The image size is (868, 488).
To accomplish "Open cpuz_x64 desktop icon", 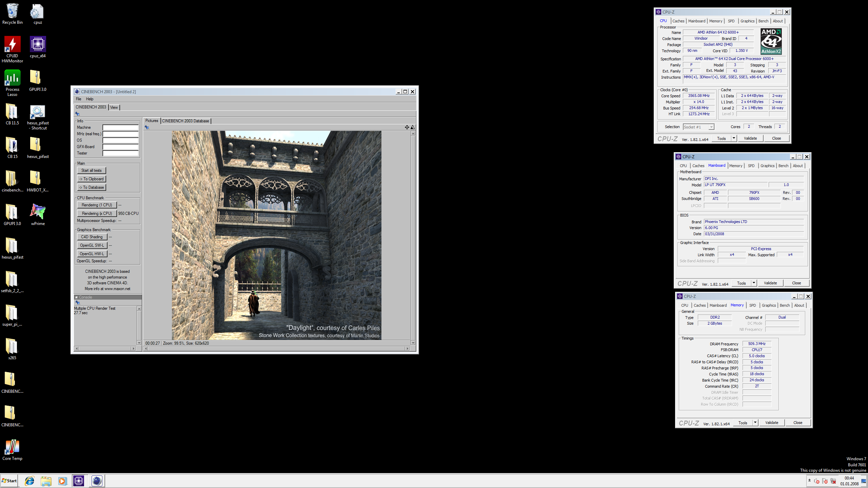I will click(38, 47).
